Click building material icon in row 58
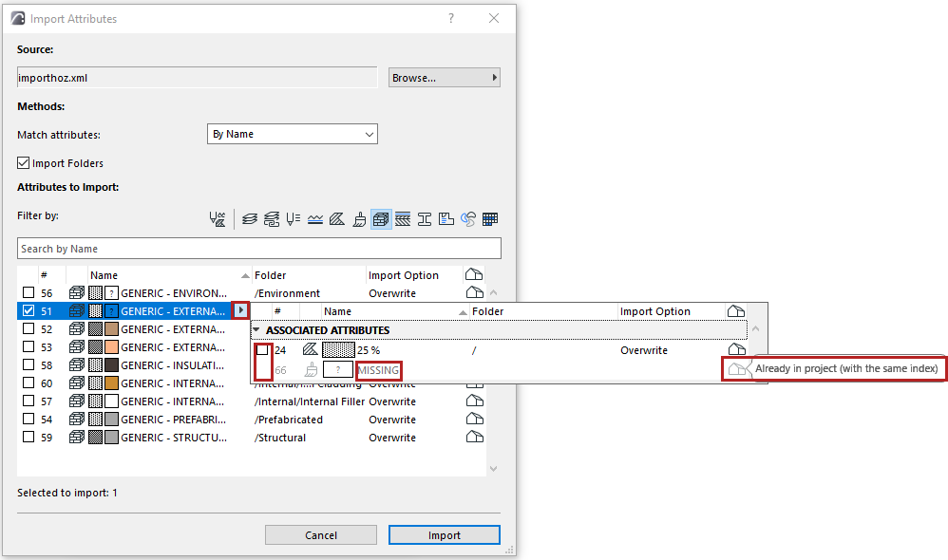 [76, 364]
